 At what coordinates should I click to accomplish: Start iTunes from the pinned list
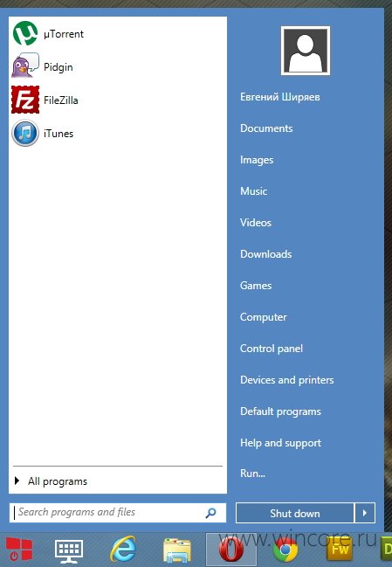point(43,134)
